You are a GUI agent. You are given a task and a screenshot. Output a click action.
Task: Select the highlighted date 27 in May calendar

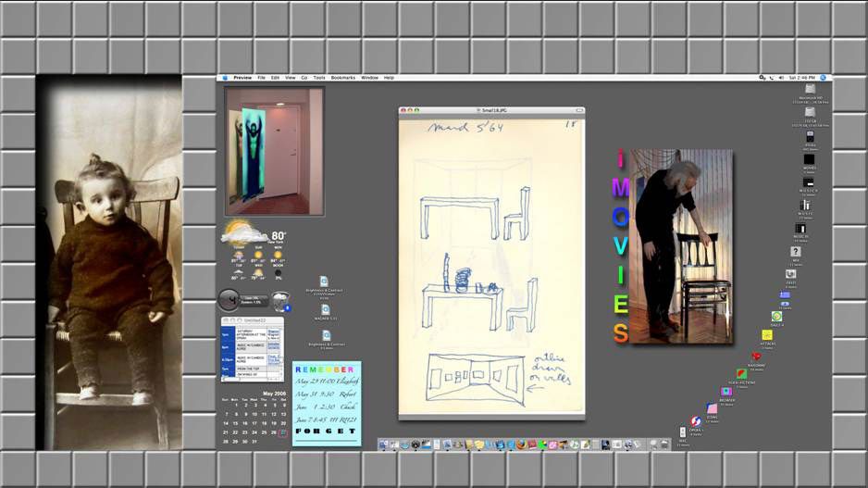pyautogui.click(x=284, y=432)
